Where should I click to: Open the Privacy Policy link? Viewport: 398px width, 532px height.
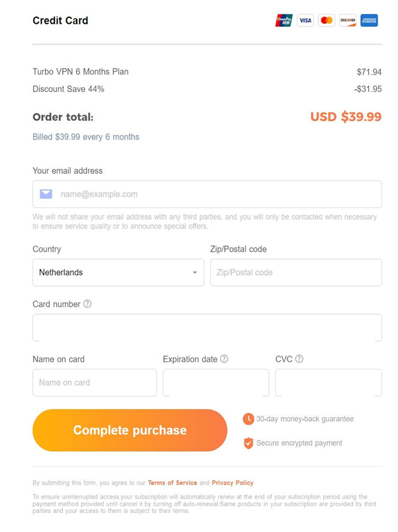pos(233,483)
